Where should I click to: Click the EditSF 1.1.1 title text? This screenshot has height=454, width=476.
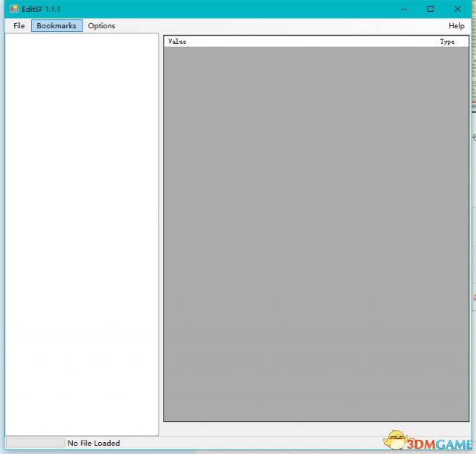pos(41,9)
